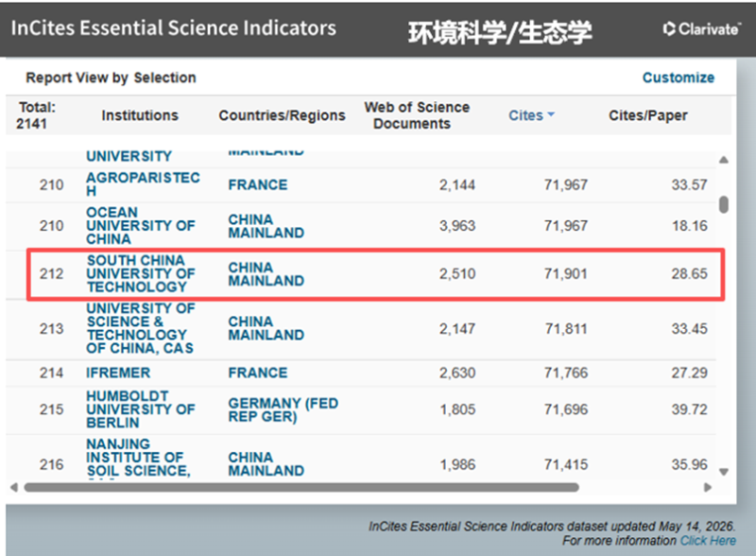Open South China University of Technology link
The height and width of the screenshot is (556, 756).
click(x=140, y=273)
